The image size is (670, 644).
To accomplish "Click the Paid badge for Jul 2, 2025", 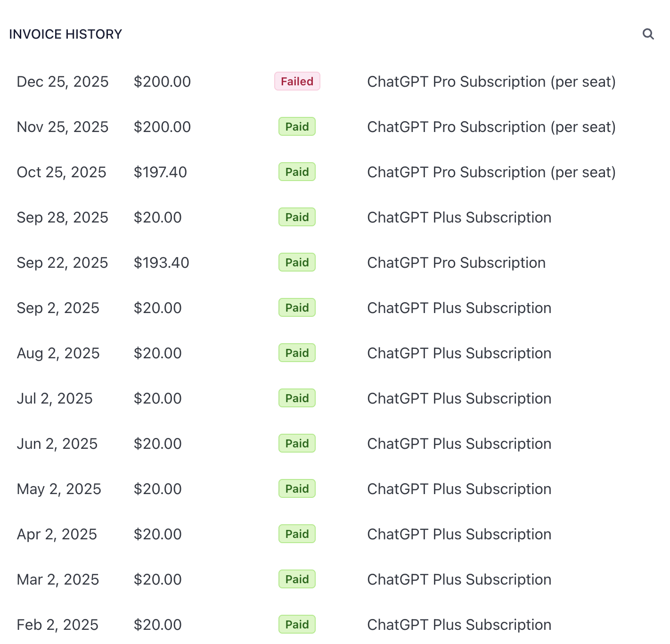I will coord(297,398).
